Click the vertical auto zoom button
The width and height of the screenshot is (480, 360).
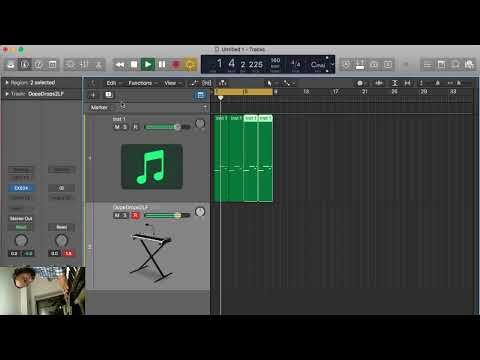(x=395, y=83)
